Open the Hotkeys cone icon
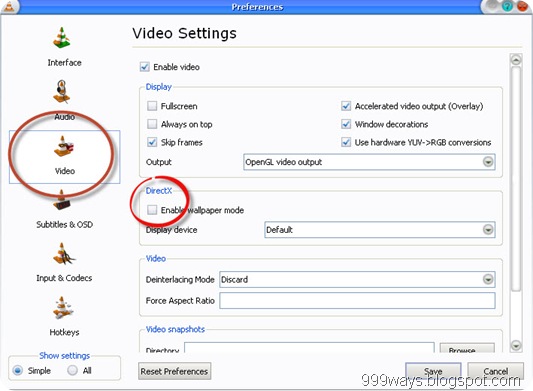The image size is (533, 391). pyautogui.click(x=63, y=307)
